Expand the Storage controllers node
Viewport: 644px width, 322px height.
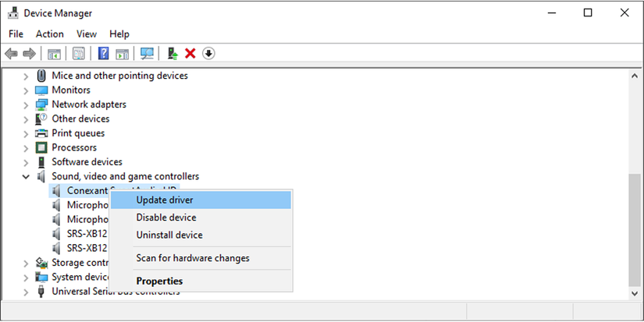(26, 264)
